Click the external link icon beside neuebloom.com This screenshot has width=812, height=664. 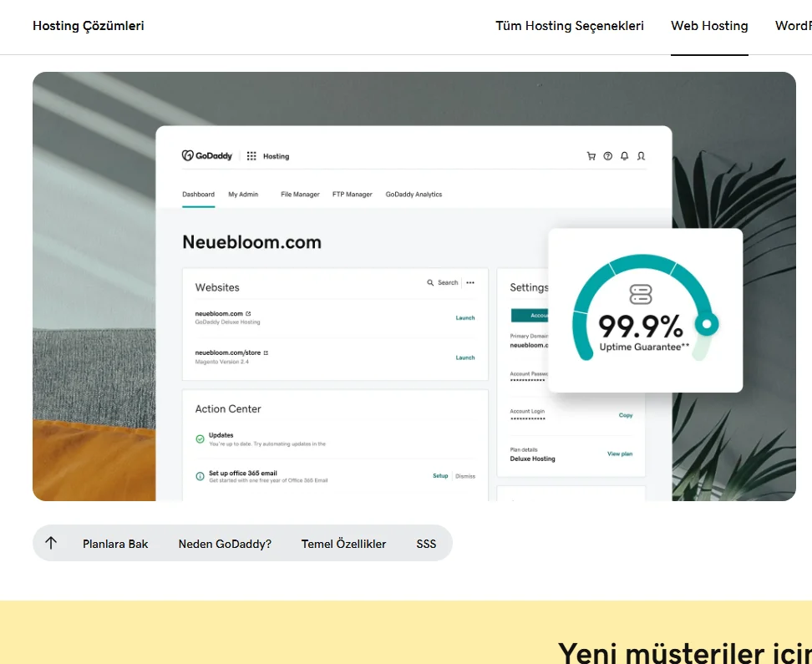point(248,313)
